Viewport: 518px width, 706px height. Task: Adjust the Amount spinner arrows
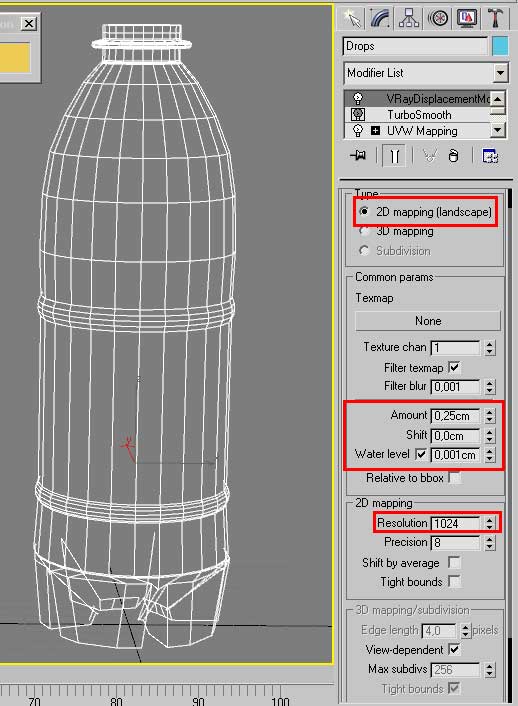pyautogui.click(x=490, y=416)
